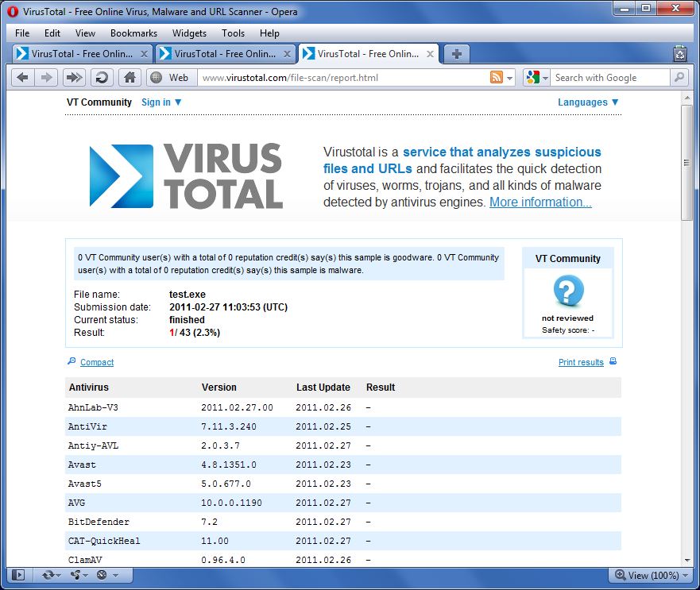
Task: Open the File menu
Action: point(22,33)
